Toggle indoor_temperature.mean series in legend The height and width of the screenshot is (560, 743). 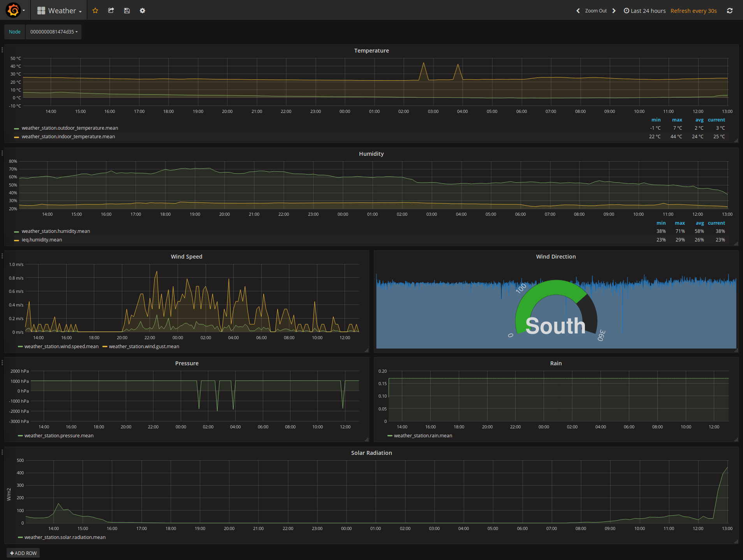click(68, 137)
